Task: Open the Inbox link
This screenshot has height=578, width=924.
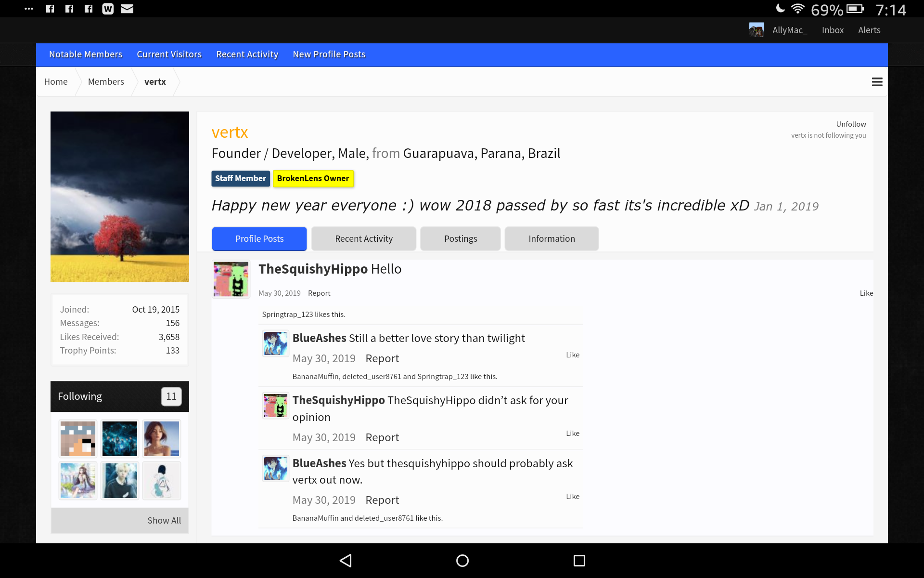Action: [833, 30]
